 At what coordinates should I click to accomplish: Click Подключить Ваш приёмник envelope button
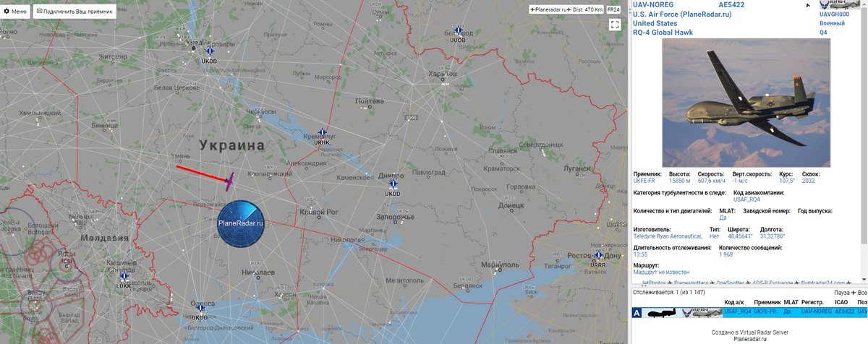75,12
